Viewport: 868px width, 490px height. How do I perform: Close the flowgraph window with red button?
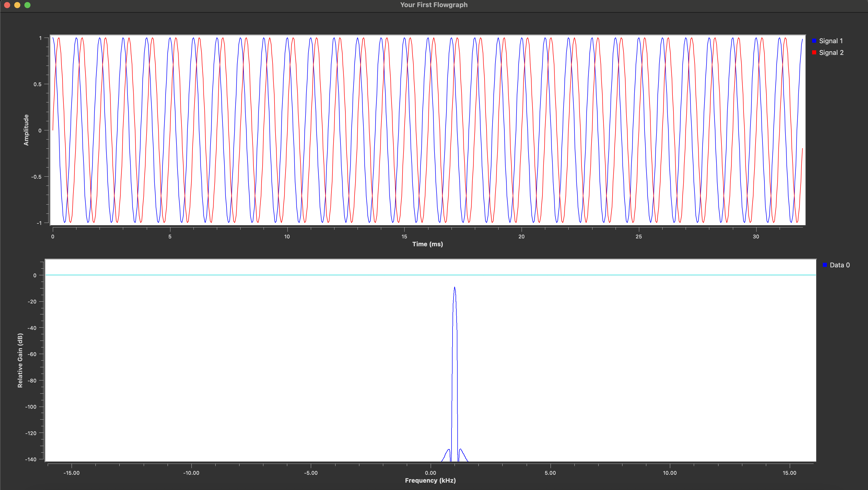point(7,5)
